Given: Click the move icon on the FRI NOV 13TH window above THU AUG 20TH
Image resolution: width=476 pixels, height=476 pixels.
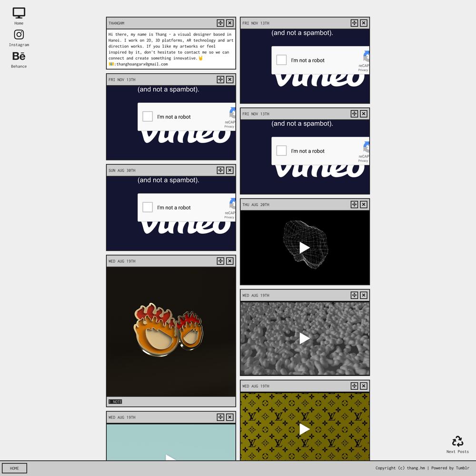Looking at the screenshot, I should [354, 114].
